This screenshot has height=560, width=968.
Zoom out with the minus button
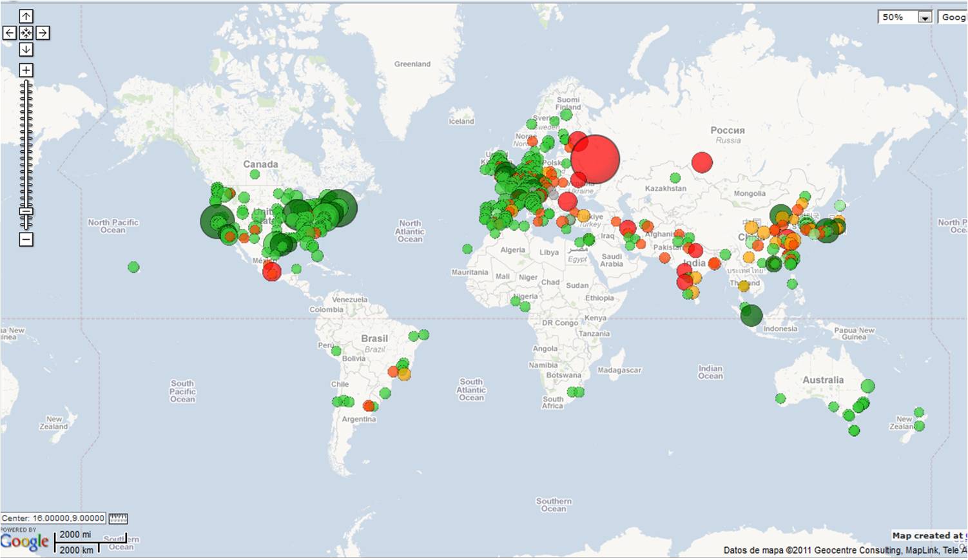point(26,240)
